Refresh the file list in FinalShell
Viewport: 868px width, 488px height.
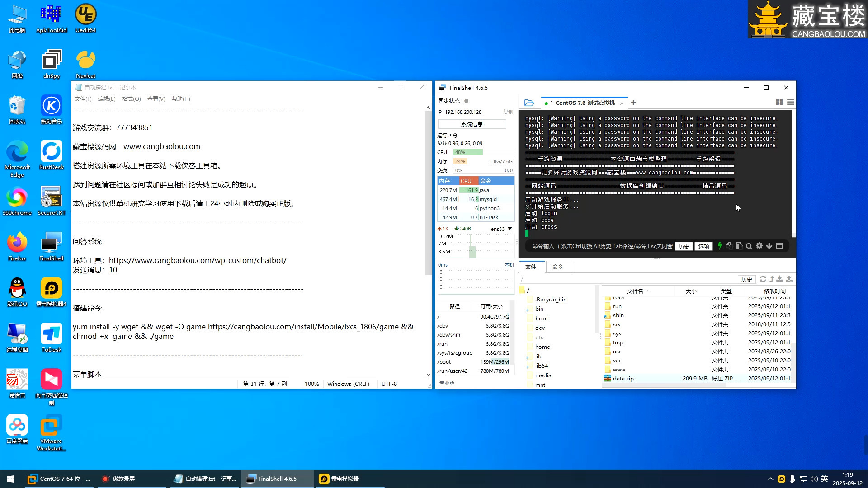(763, 279)
